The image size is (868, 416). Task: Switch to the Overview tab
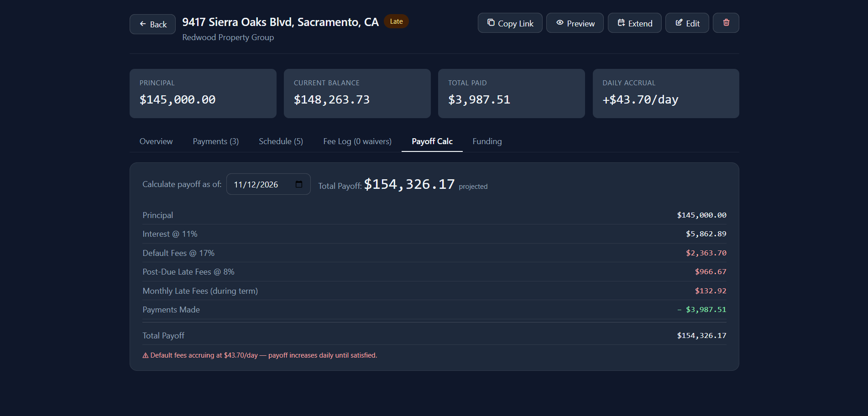156,141
